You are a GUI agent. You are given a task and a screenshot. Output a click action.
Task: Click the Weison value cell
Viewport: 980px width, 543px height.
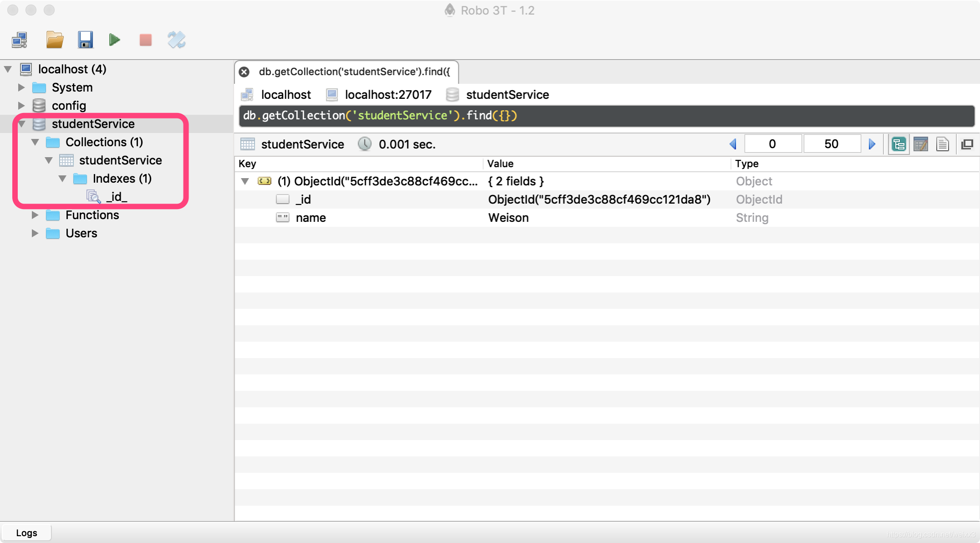point(508,218)
